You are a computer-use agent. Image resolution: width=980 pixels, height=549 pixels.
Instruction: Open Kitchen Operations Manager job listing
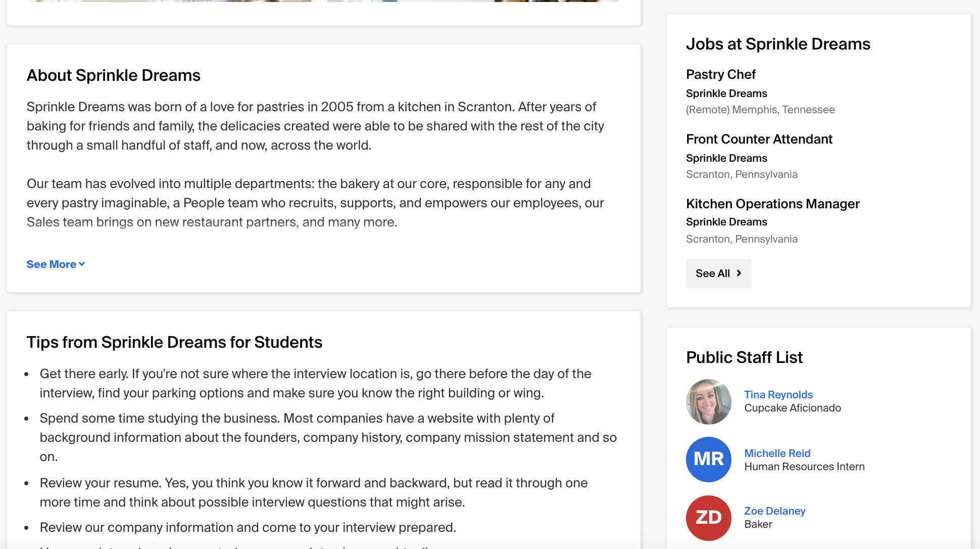[772, 204]
